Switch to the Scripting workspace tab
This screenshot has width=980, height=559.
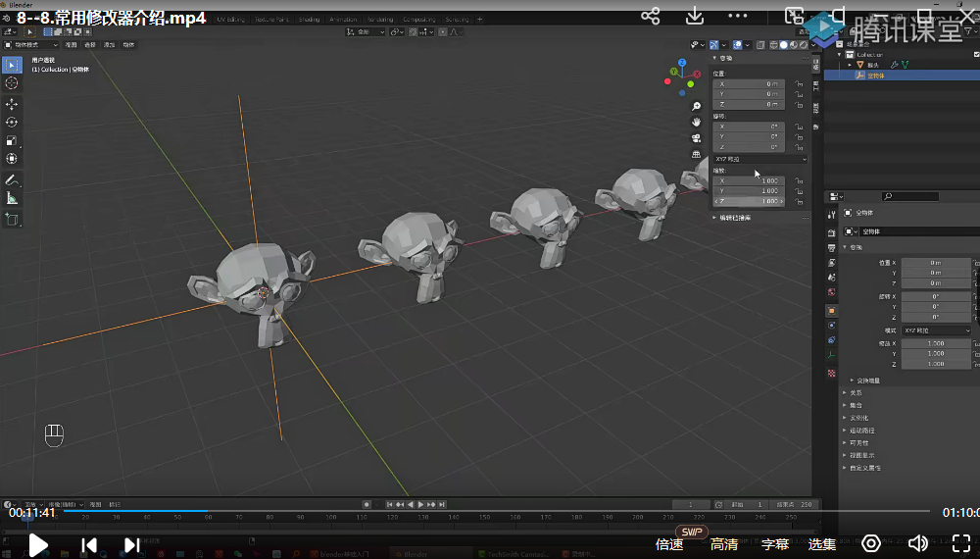[457, 20]
